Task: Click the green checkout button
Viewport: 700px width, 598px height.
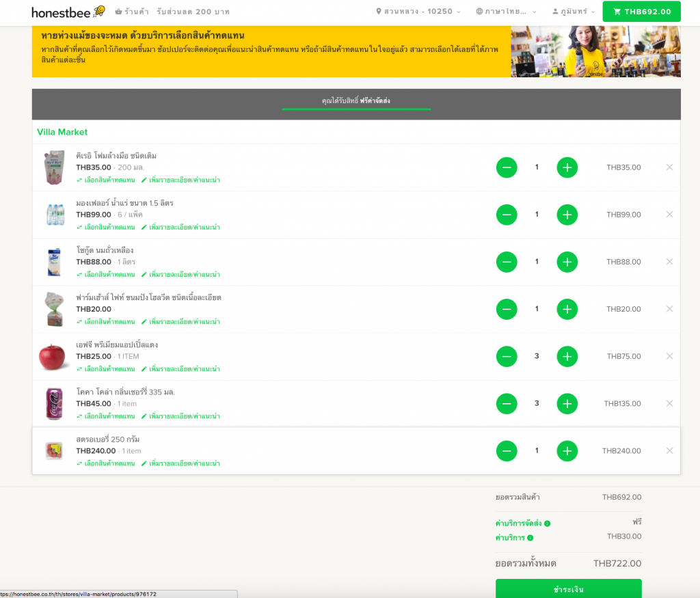Action: (568, 588)
